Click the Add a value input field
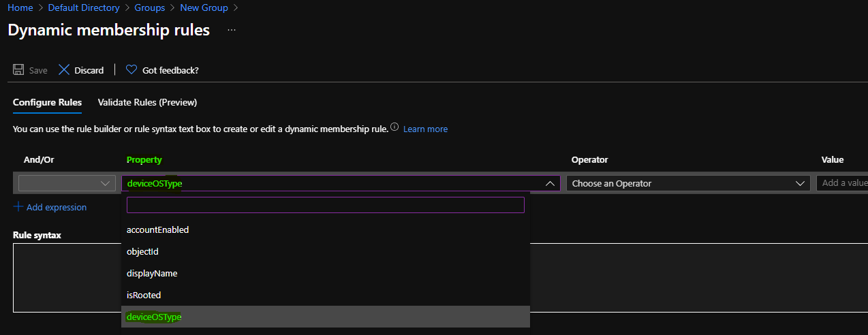Screen dimensions: 868x335 coord(842,183)
